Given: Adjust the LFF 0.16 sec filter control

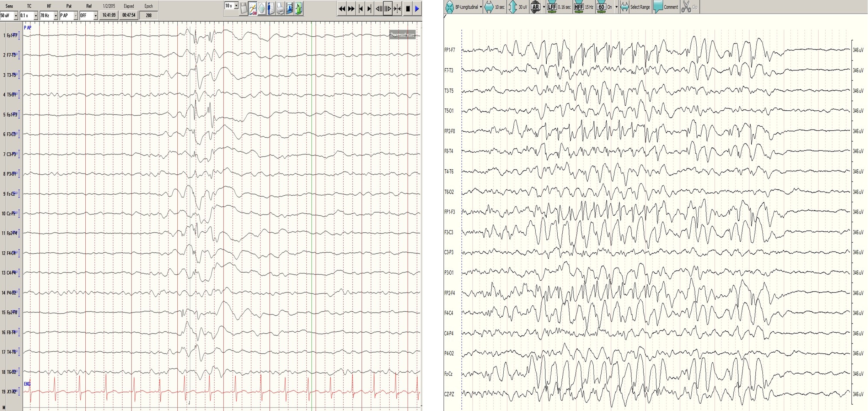Looking at the screenshot, I should pos(552,7).
